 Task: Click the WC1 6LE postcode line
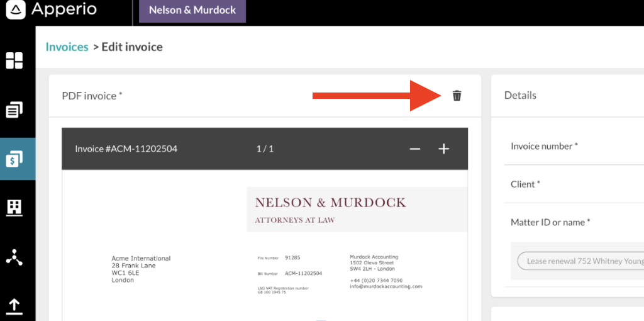(x=126, y=273)
